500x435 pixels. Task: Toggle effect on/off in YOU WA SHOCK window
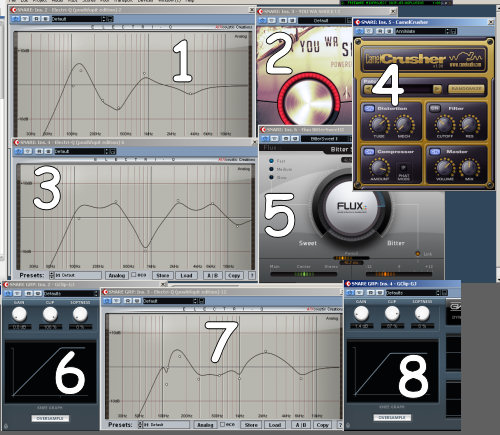click(x=262, y=21)
